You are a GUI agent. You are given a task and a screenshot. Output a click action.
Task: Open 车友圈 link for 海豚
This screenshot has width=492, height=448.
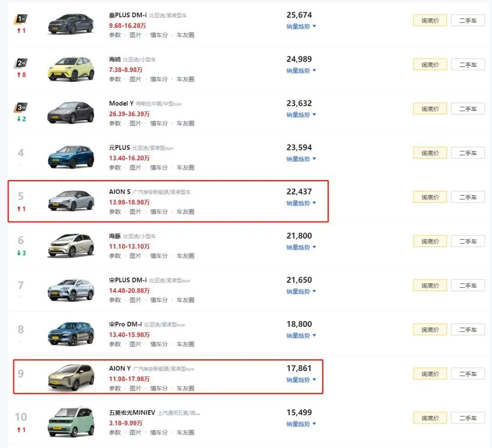(x=185, y=256)
